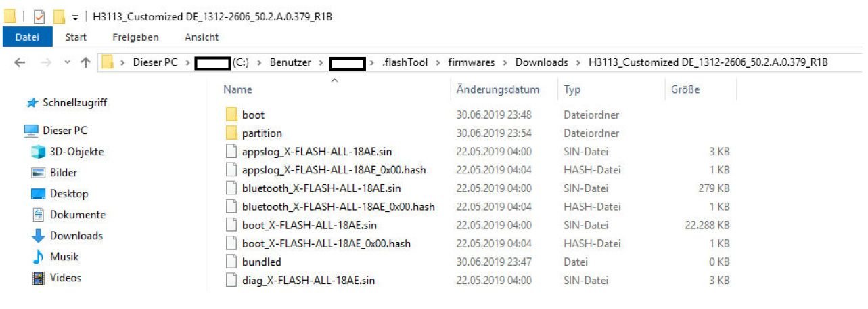Switch to the Ansicht ribbon tab
The height and width of the screenshot is (309, 868).
pyautogui.click(x=202, y=37)
